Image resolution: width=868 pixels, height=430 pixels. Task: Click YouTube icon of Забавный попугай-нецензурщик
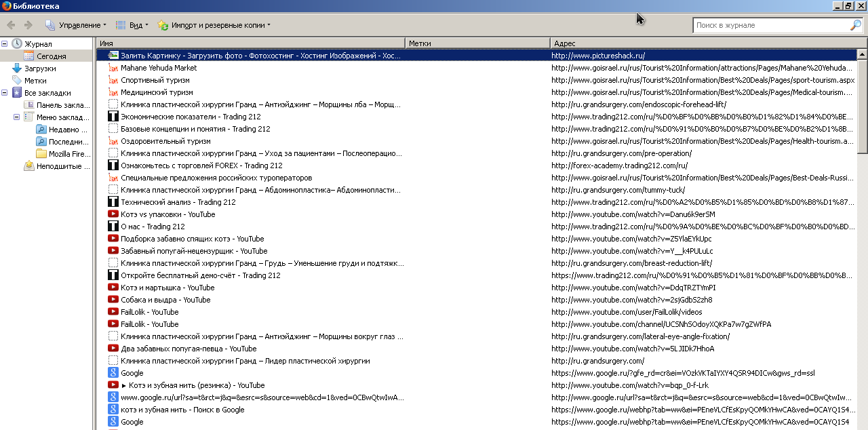click(113, 251)
